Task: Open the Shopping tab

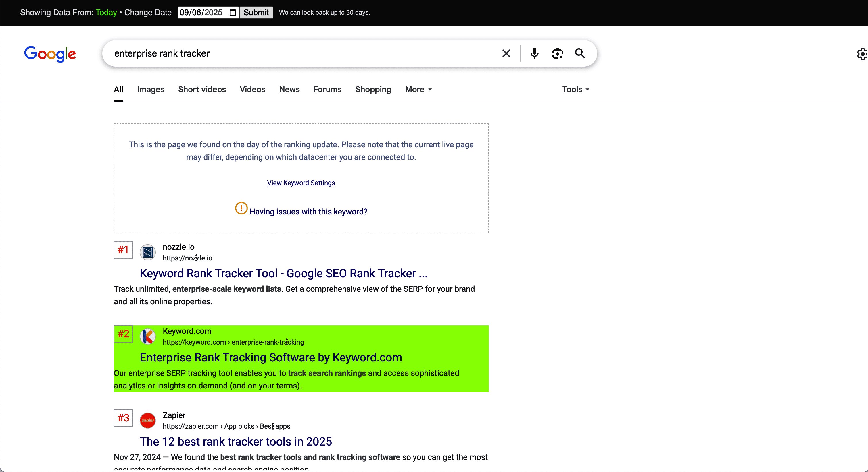Action: pyautogui.click(x=373, y=90)
